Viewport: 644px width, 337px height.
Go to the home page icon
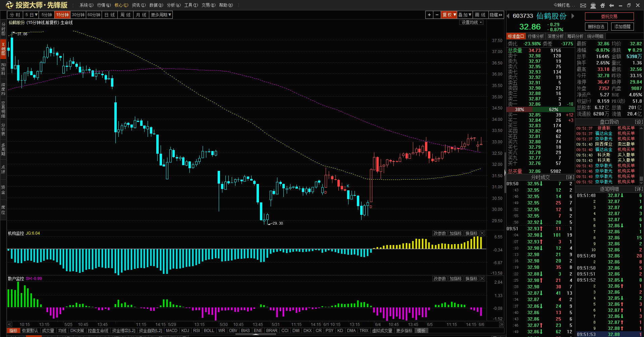pyautogui.click(x=602, y=5)
